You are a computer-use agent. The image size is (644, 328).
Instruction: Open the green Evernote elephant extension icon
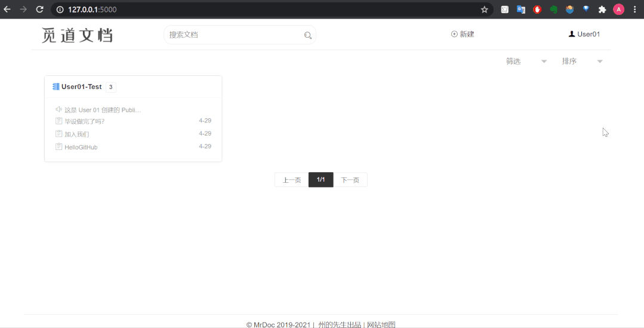pos(554,10)
